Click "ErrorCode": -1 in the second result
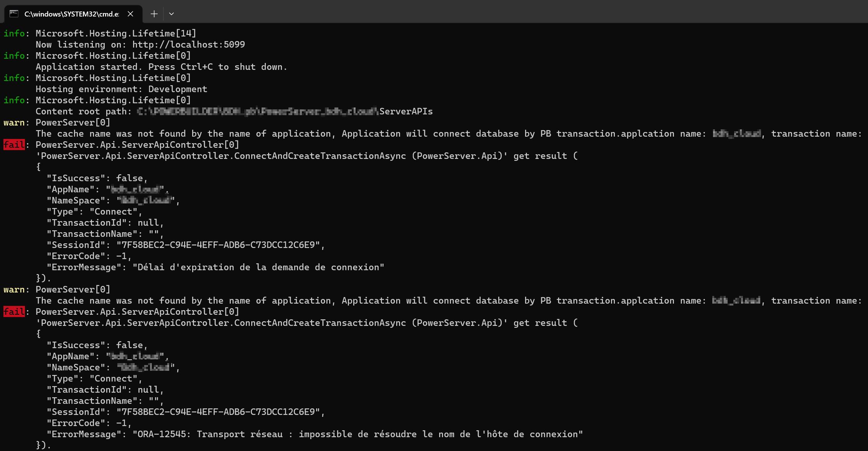Screen dimensions: 868x451 coord(89,423)
